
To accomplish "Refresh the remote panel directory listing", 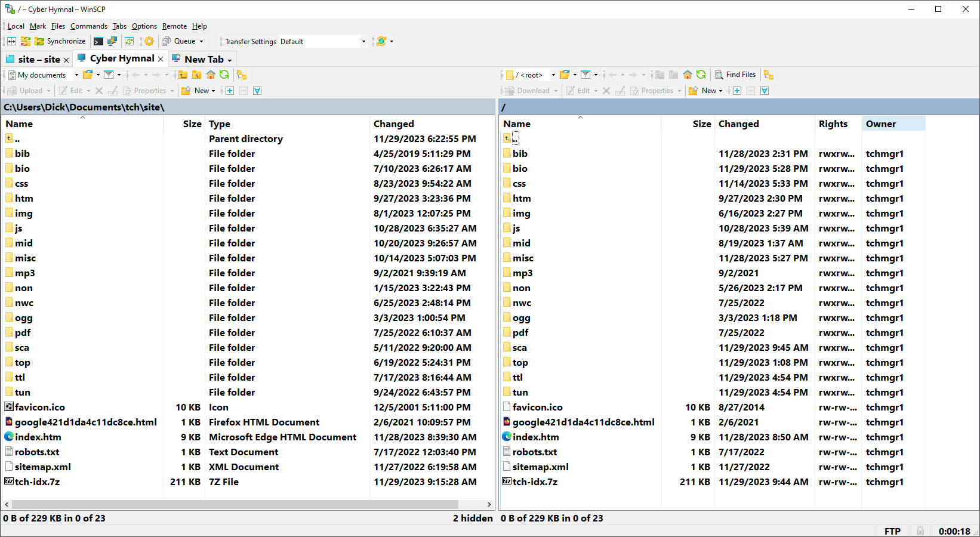I will (x=701, y=75).
